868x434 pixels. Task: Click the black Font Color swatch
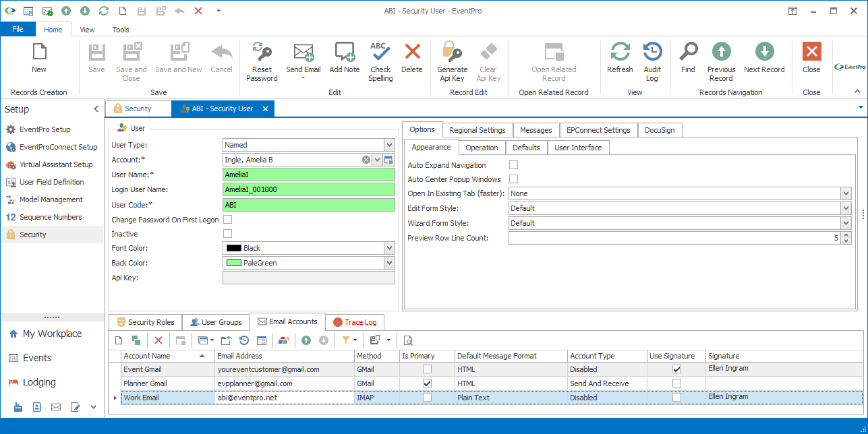pyautogui.click(x=233, y=248)
